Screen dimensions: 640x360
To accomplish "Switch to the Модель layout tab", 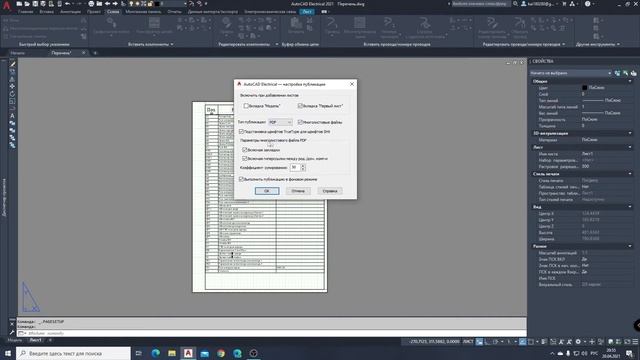I will [x=15, y=340].
